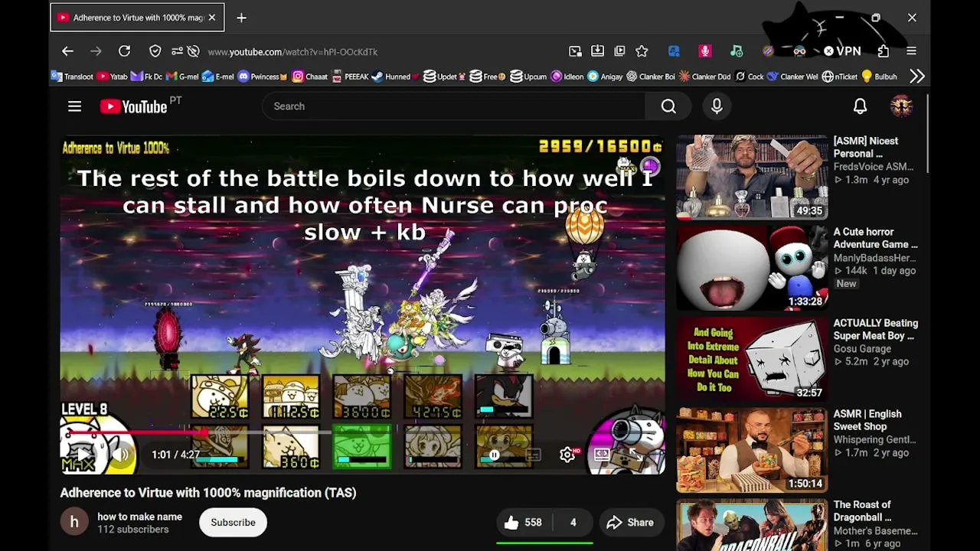The width and height of the screenshot is (980, 551).
Task: Open the extensions puzzle piece icon
Action: click(884, 51)
